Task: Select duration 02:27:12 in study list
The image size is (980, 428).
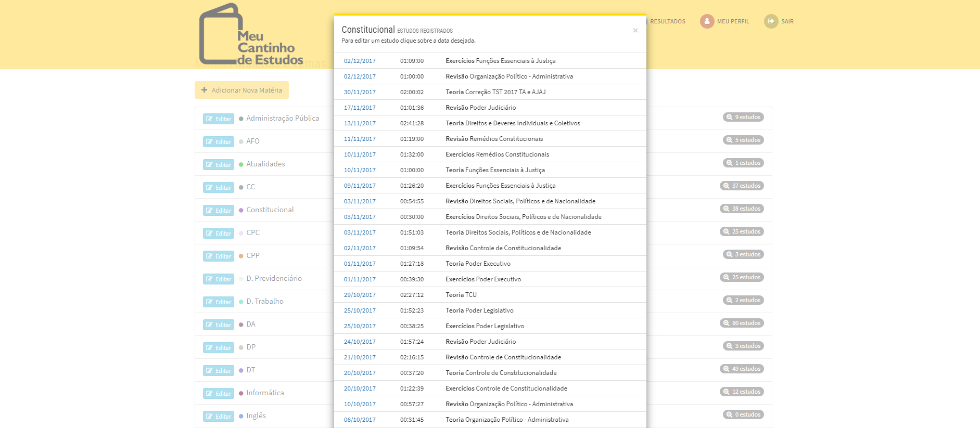Action: 412,295
